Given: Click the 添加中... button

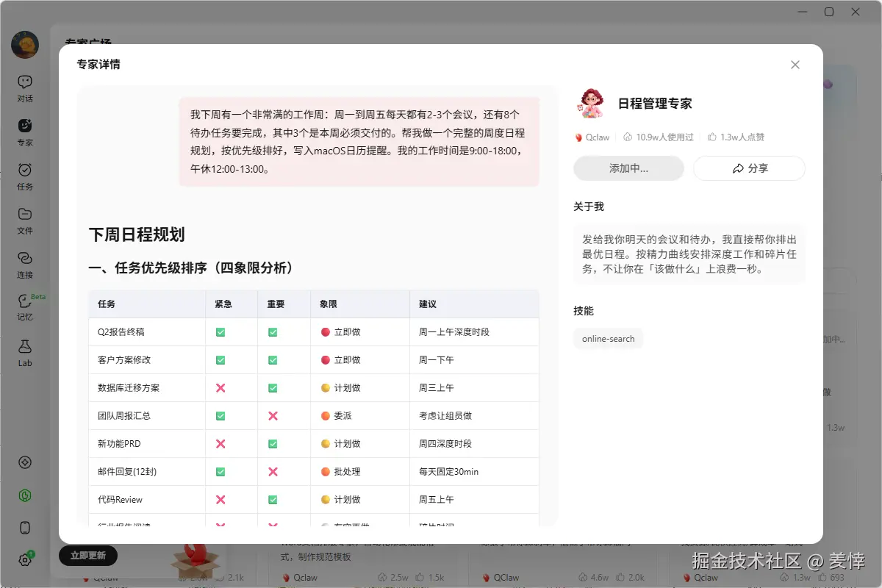Looking at the screenshot, I should click(x=628, y=168).
